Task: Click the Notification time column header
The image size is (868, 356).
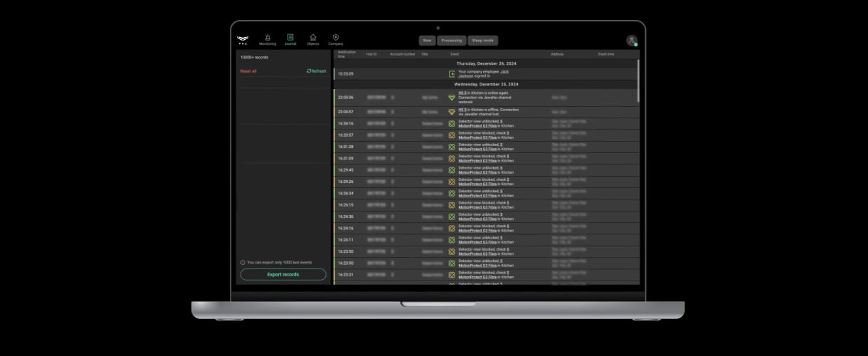Action: coord(346,54)
